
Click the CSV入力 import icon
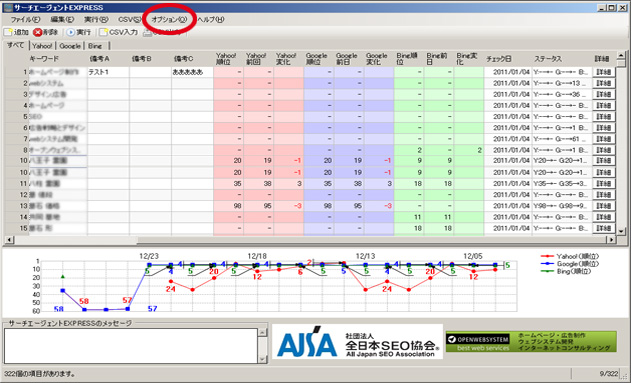pos(104,32)
